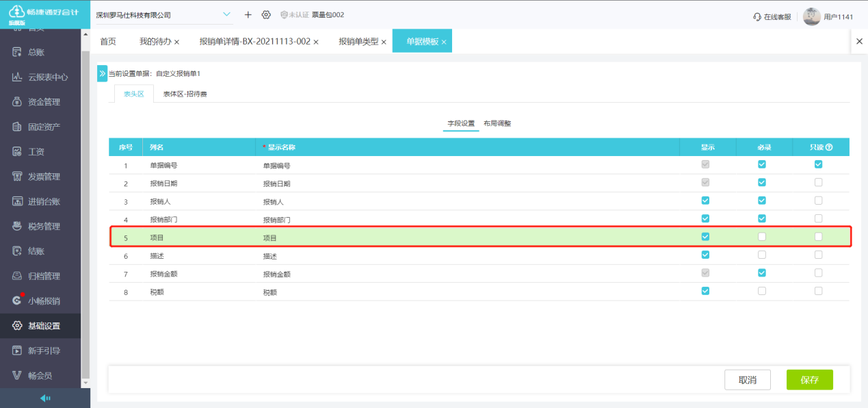Image resolution: width=868 pixels, height=408 pixels.
Task: Click the help icon next to 只读
Action: tap(829, 147)
